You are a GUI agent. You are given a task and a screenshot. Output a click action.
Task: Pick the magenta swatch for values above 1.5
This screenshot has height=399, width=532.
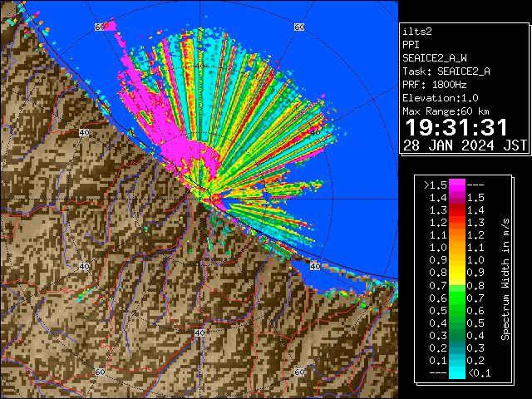point(457,185)
